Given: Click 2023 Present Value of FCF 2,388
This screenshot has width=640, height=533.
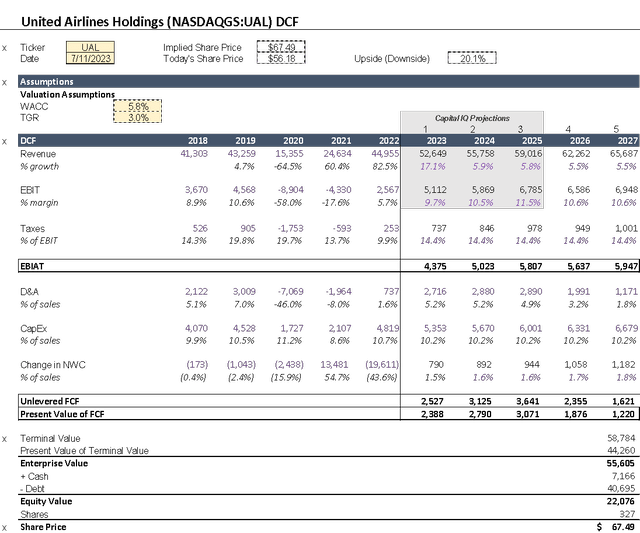Looking at the screenshot, I should click(x=432, y=414).
